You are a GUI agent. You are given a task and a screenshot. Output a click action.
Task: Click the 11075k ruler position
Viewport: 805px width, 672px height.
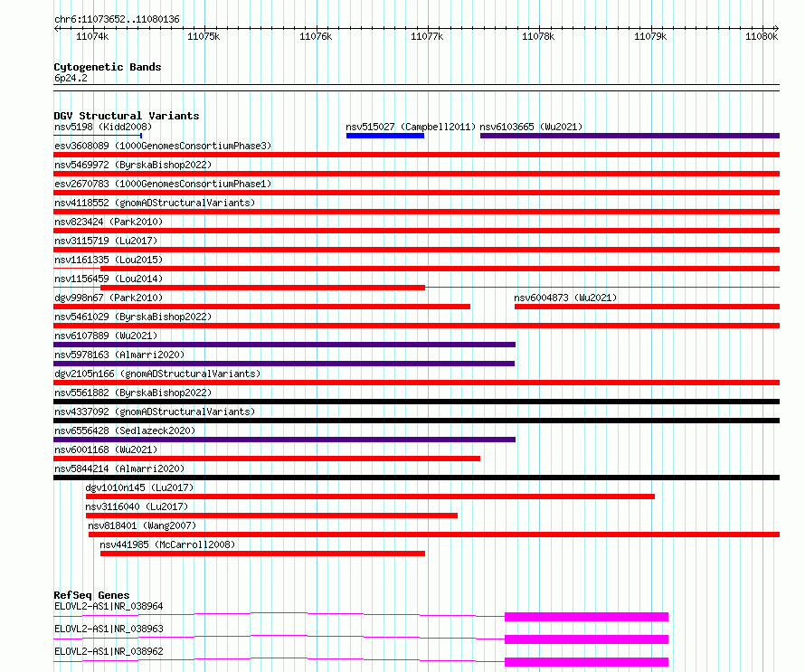[204, 36]
